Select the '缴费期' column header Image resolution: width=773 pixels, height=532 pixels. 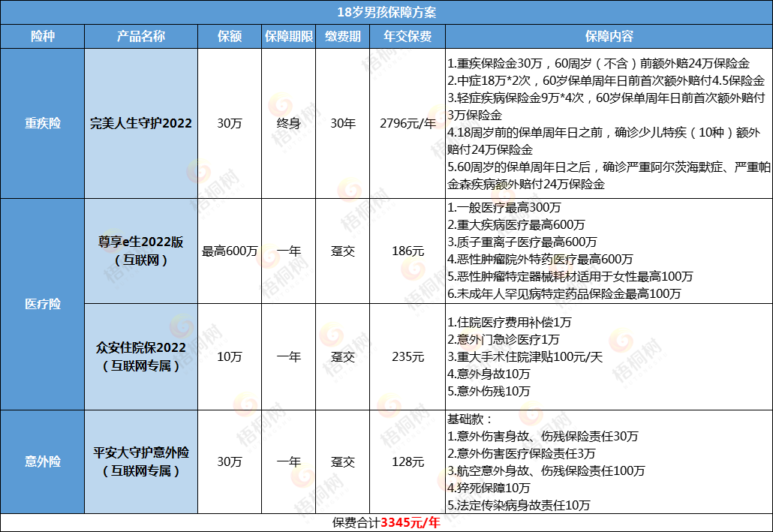point(343,37)
